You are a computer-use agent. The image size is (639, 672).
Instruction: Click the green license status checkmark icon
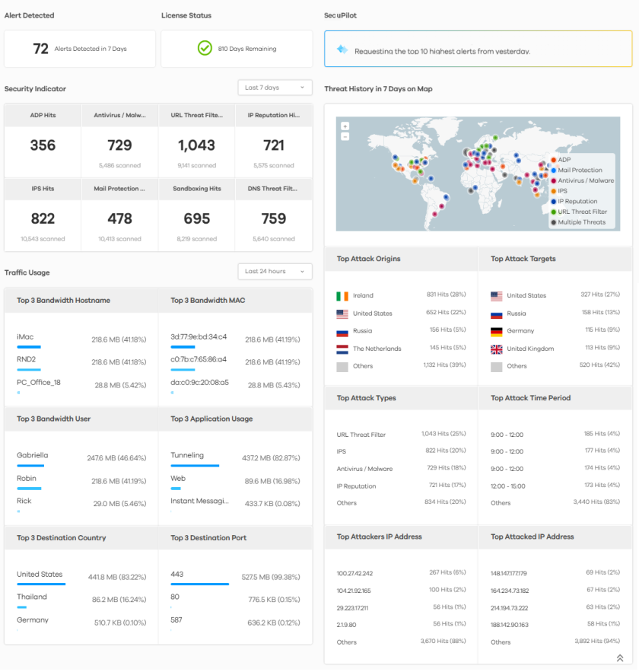tap(205, 49)
